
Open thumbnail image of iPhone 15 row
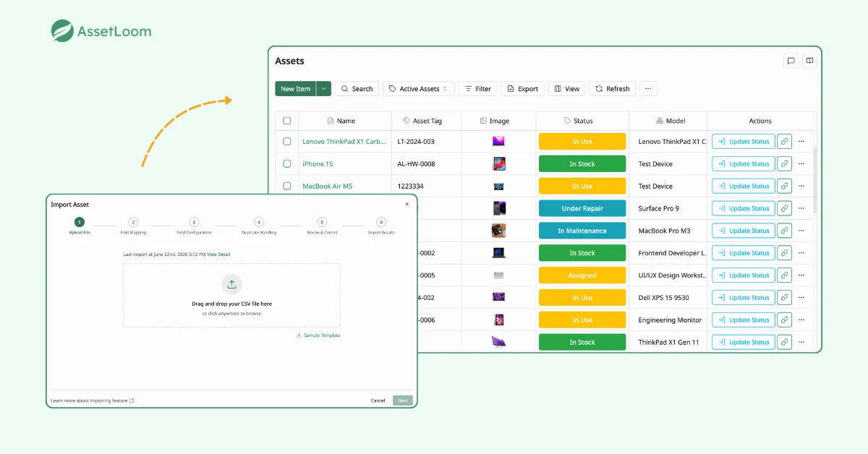click(x=498, y=164)
